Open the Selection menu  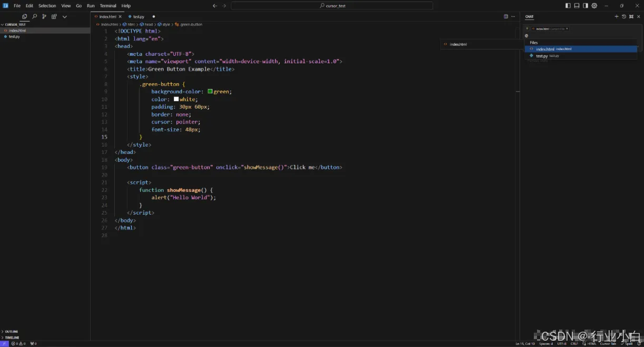tap(47, 6)
